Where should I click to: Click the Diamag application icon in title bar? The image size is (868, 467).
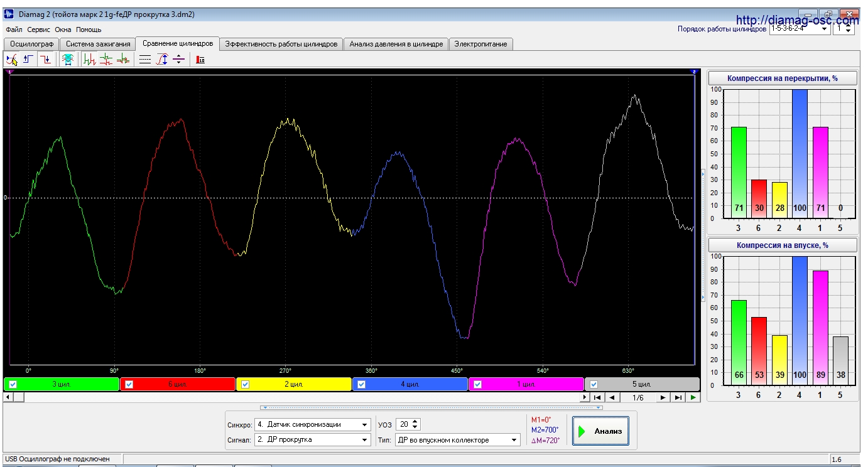9,14
